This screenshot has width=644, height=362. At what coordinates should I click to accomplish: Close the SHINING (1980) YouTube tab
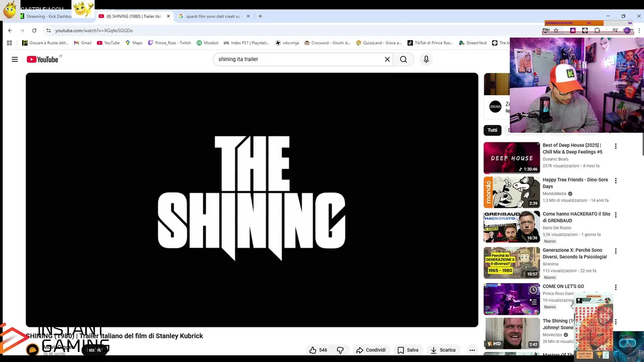tap(168, 16)
